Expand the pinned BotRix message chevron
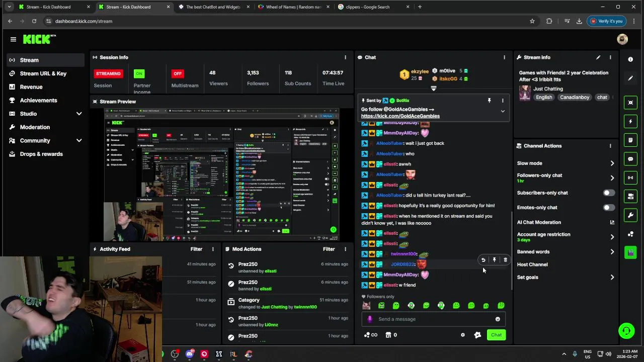 [503, 112]
